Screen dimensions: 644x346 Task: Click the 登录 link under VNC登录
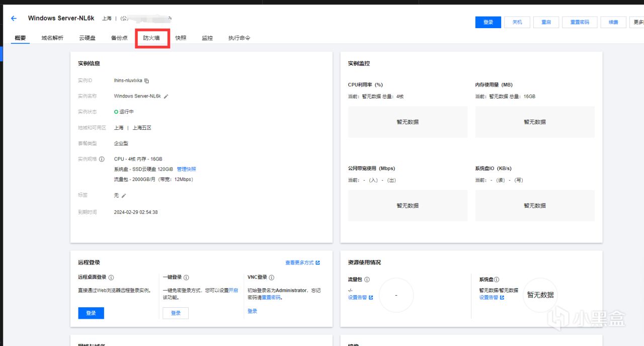pyautogui.click(x=252, y=311)
